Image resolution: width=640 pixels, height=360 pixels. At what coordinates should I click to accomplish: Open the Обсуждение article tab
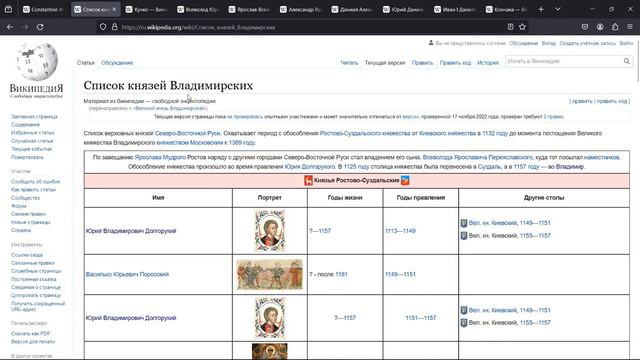117,63
